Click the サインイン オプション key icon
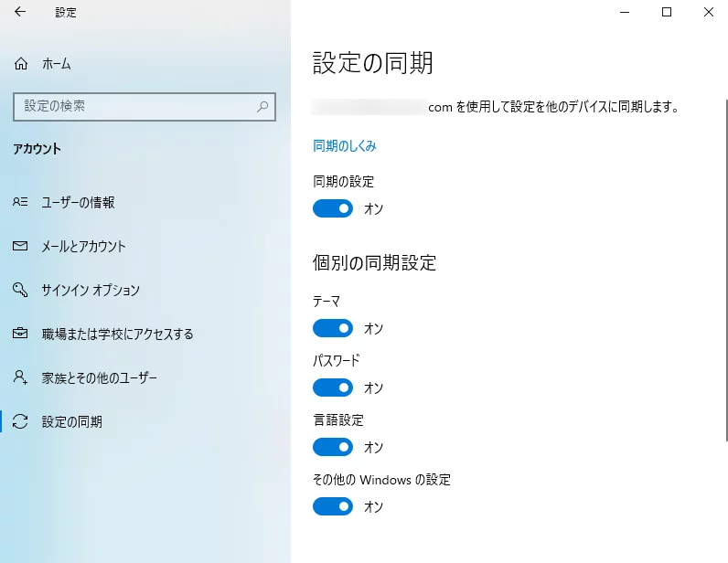The width and height of the screenshot is (728, 563). point(20,291)
